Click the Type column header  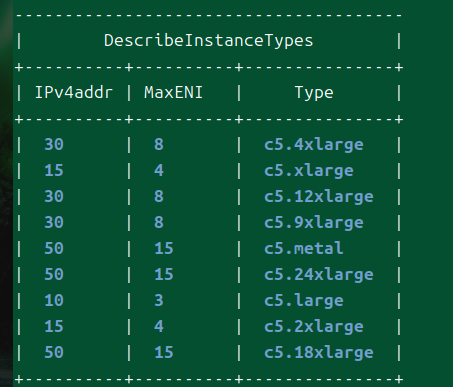314,93
